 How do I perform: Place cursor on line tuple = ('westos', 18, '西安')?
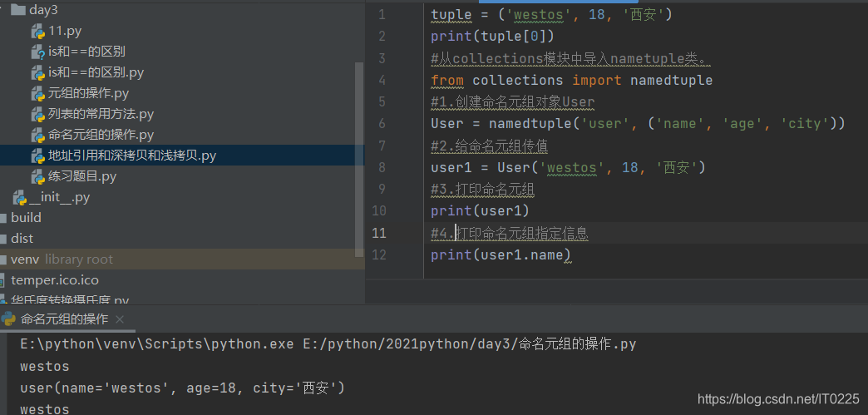pos(551,14)
